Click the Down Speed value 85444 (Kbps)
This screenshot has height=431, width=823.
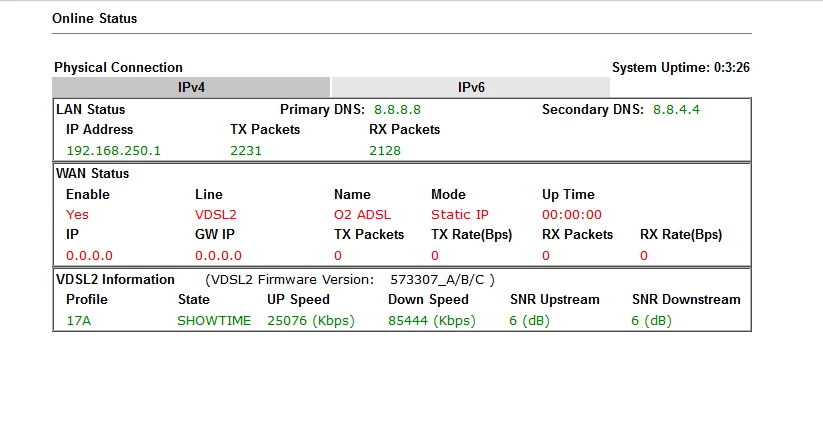(432, 321)
